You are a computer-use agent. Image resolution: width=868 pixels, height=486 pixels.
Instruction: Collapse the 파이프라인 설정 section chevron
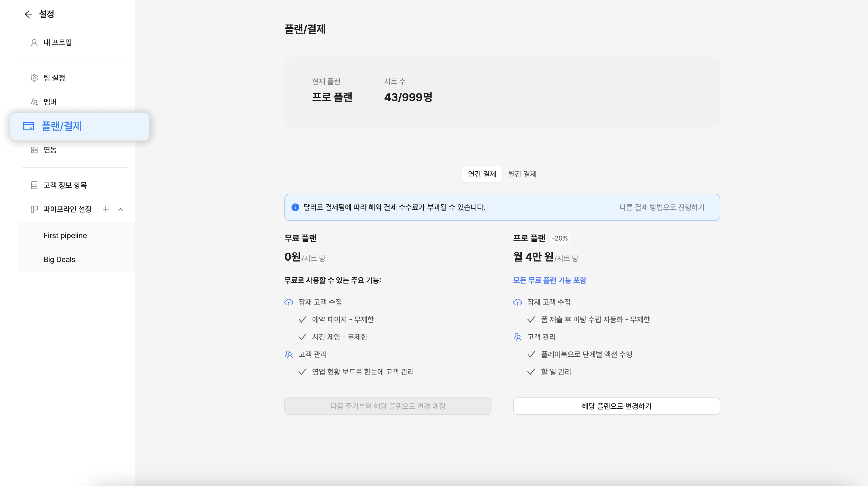[120, 209]
